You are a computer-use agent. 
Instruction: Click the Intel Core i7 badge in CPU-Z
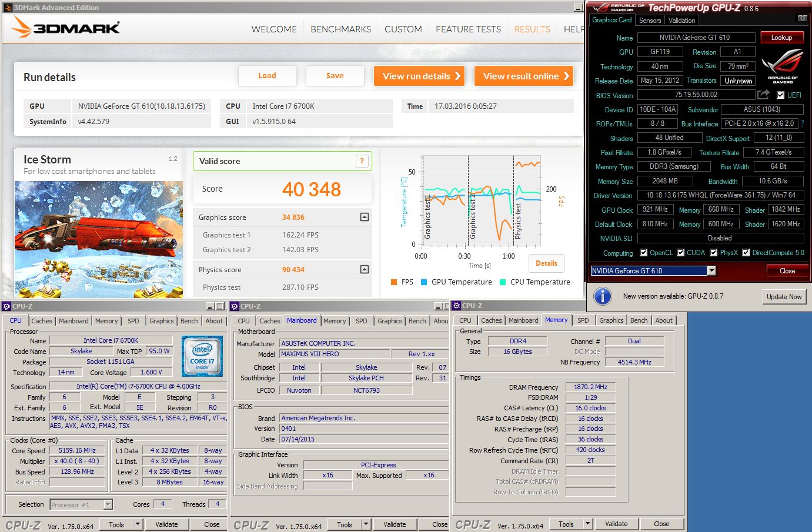202,356
